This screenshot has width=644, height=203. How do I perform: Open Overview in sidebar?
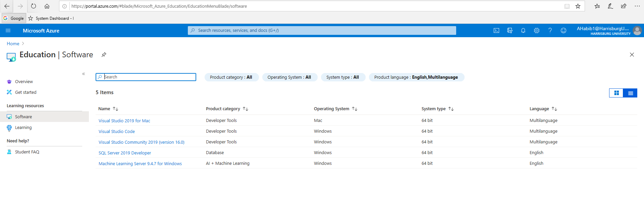pos(24,81)
